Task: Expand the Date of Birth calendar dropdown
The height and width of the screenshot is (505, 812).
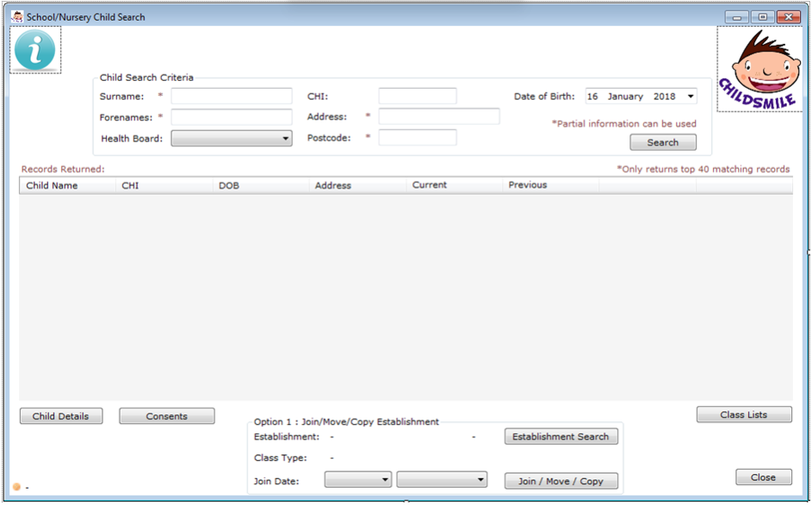Action: coord(691,97)
